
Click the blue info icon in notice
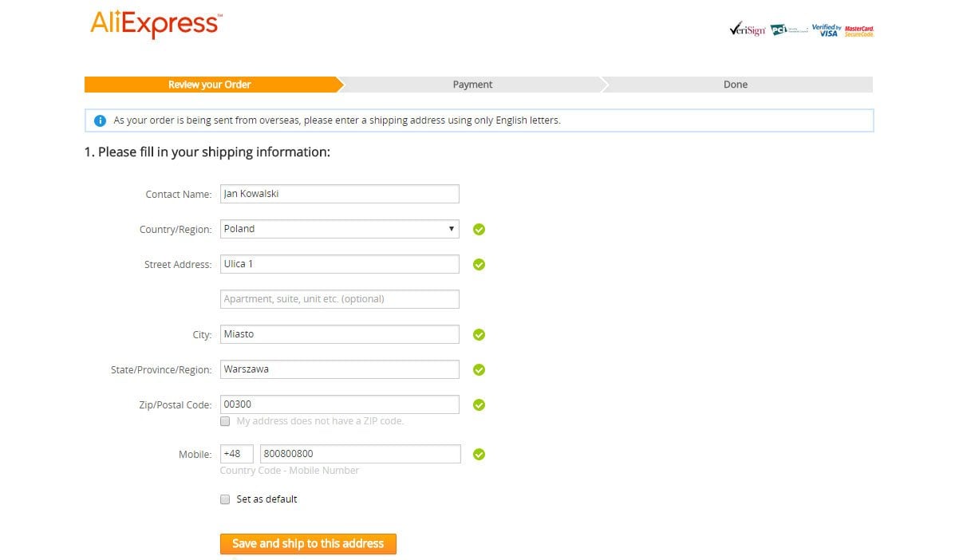100,120
